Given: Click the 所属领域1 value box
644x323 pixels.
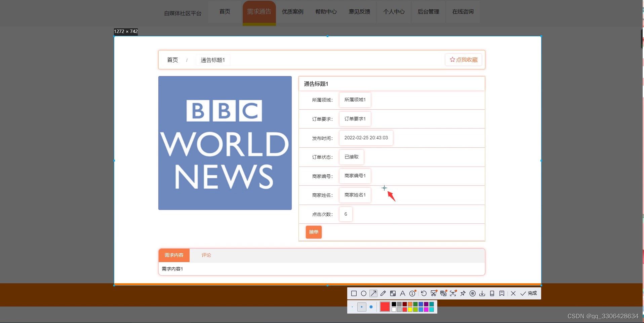Looking at the screenshot, I should coord(355,100).
